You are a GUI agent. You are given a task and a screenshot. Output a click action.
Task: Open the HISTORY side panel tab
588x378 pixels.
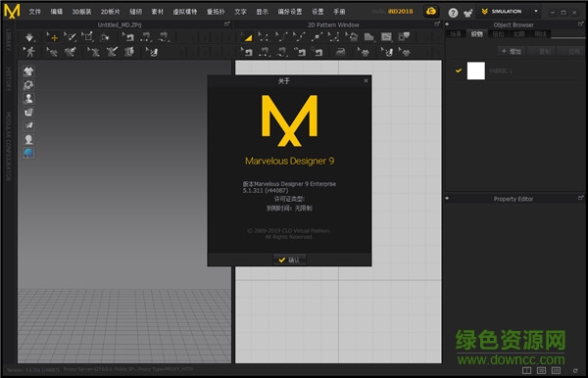pos(8,79)
